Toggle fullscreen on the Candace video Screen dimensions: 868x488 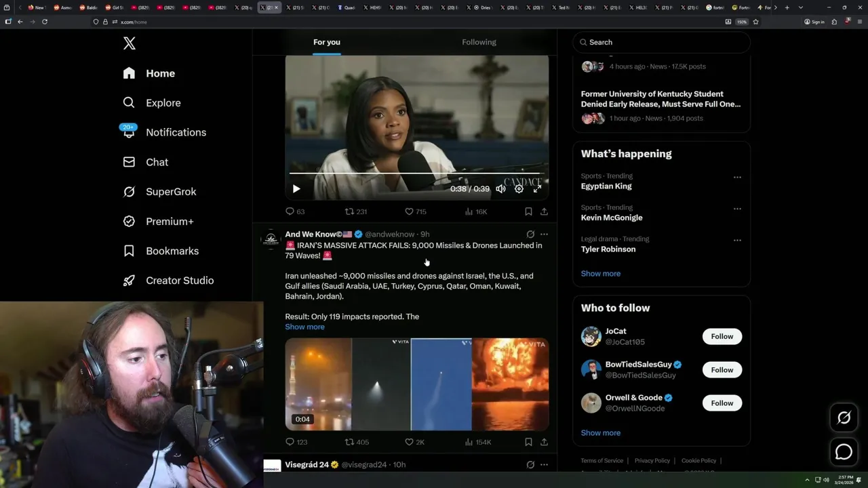(x=537, y=189)
